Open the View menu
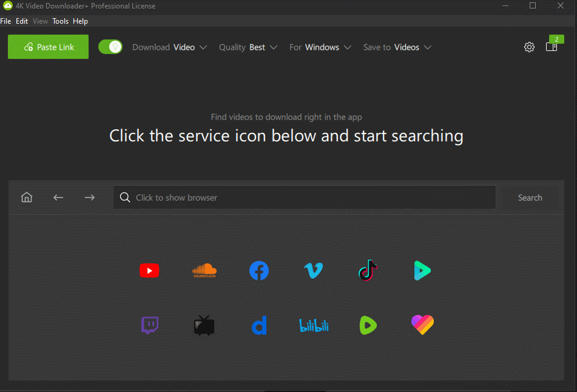Image resolution: width=577 pixels, height=392 pixels. tap(41, 21)
